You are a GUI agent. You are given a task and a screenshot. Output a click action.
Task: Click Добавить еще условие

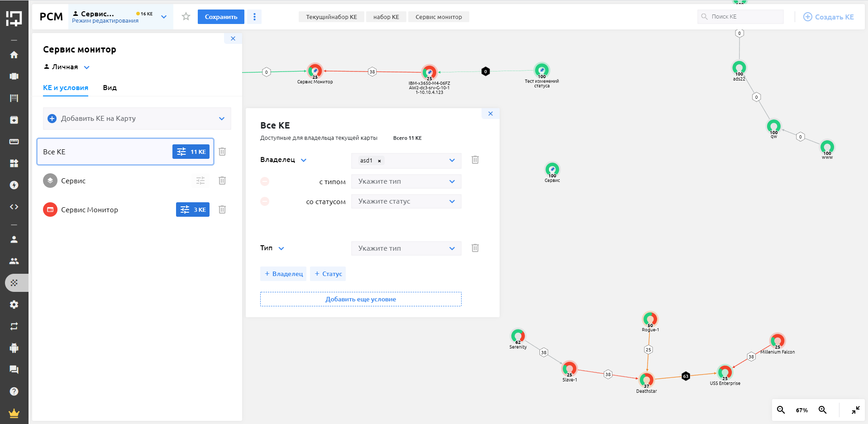[x=361, y=299]
